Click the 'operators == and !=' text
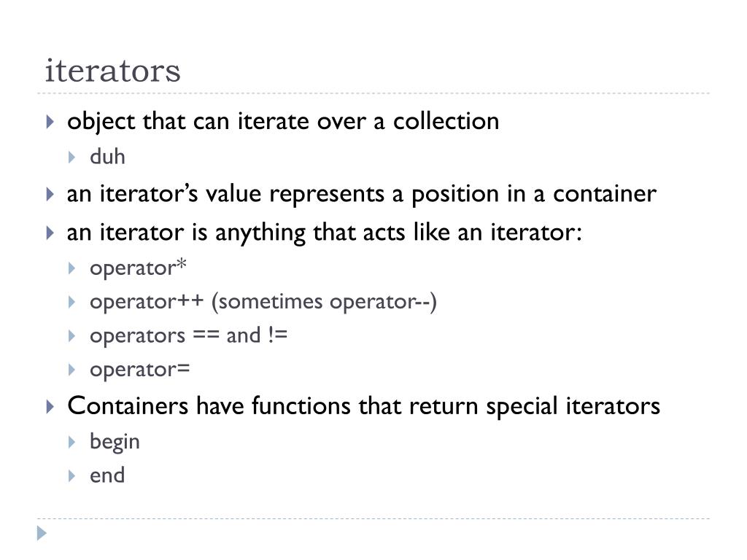Viewport: 747px width, 560px height. [x=189, y=335]
